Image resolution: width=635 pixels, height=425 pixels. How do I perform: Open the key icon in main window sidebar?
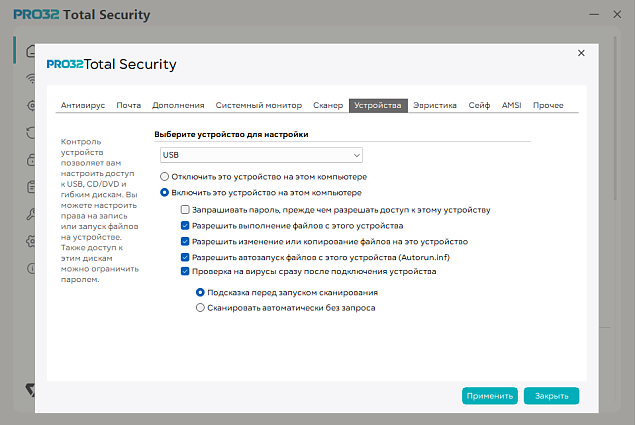(31, 214)
